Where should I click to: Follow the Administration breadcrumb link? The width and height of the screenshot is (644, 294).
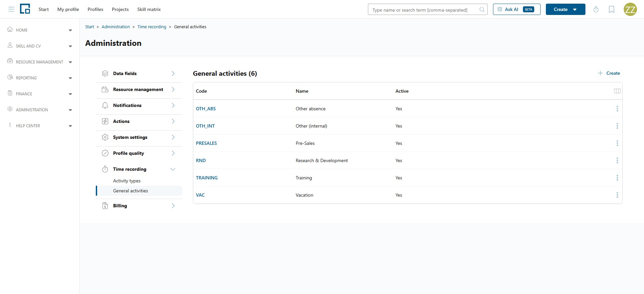pos(116,27)
